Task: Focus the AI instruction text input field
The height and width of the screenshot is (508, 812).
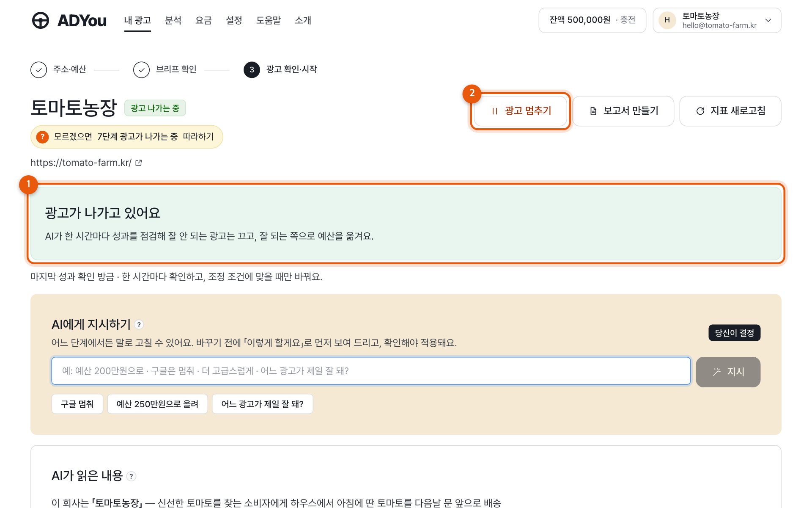Action: (x=371, y=371)
